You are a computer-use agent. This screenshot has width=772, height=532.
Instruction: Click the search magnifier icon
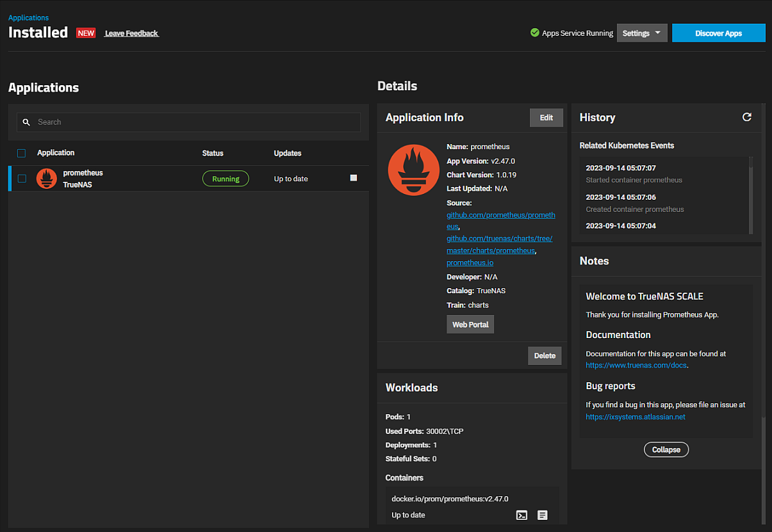[x=27, y=122]
